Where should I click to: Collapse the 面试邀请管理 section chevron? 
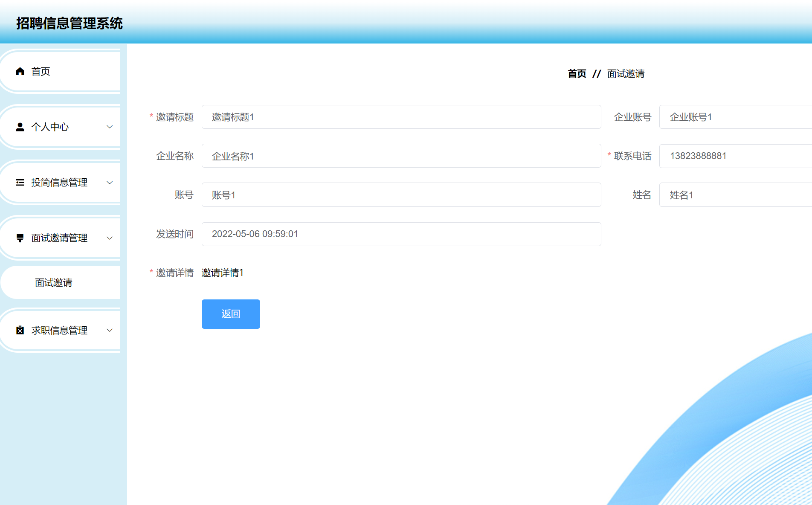(110, 238)
